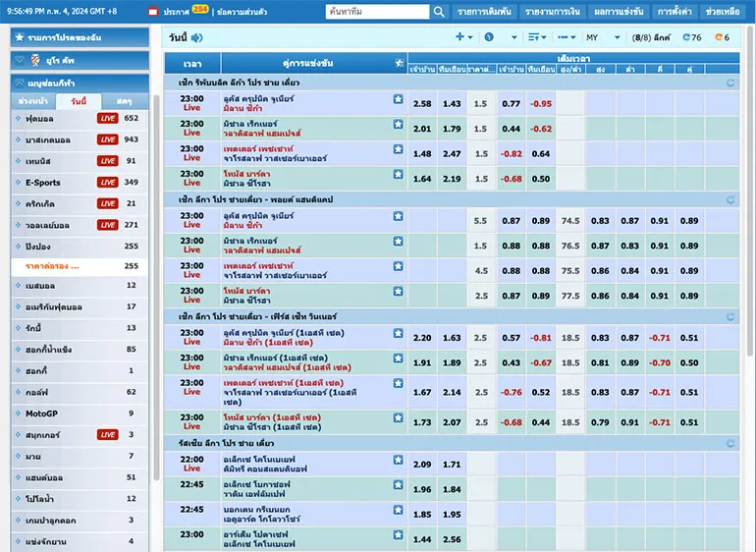Open the circled-one dropdown in the toolbar
Viewport: 756px width, 552px height.
click(x=501, y=37)
